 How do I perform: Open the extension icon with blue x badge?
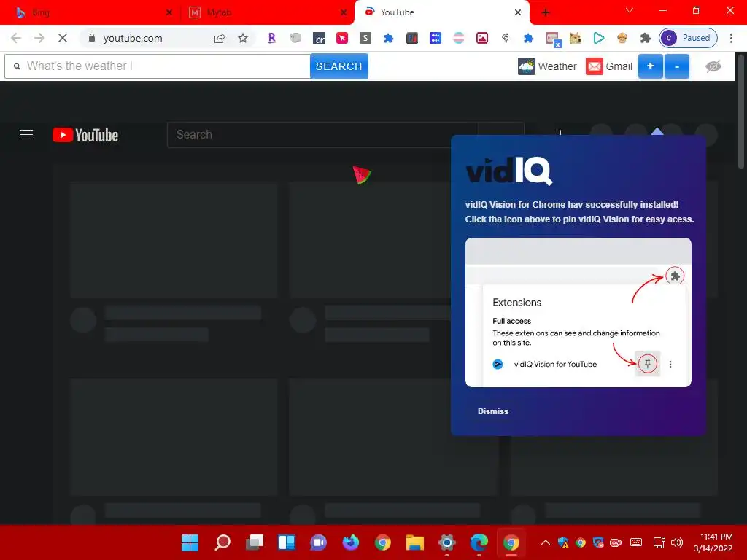tap(553, 39)
